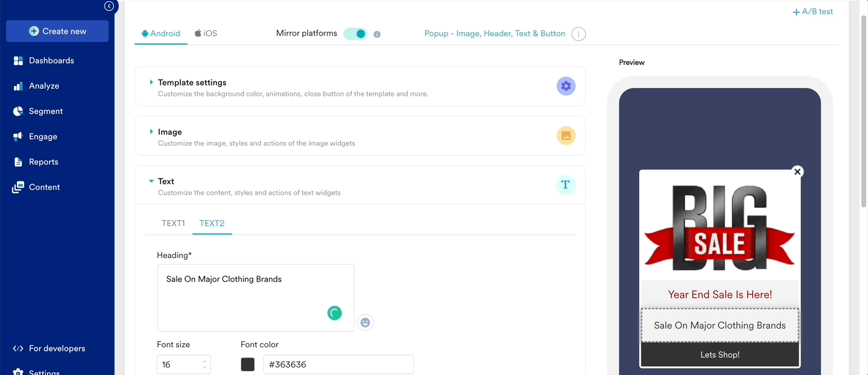Click the Heading text area
The image size is (868, 375).
[255, 297]
